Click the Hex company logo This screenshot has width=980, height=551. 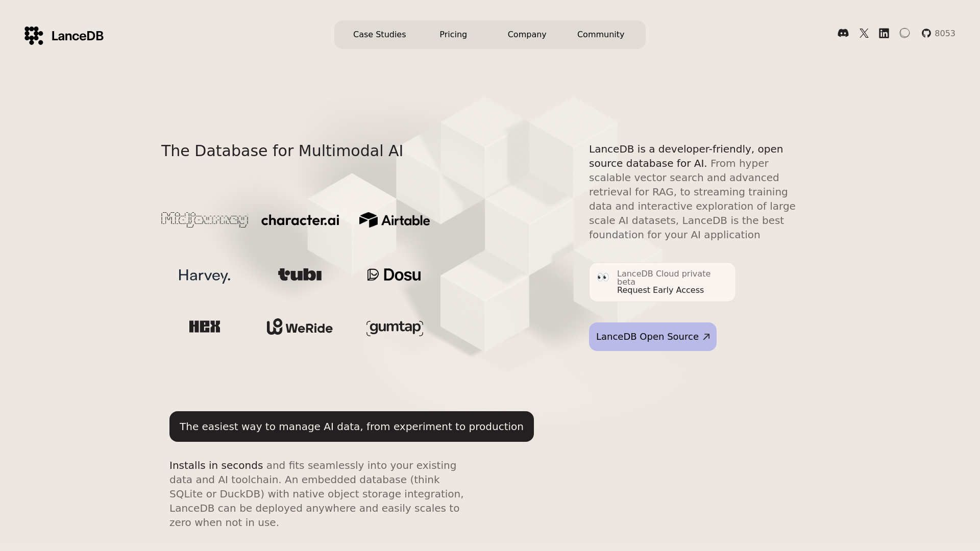point(204,327)
